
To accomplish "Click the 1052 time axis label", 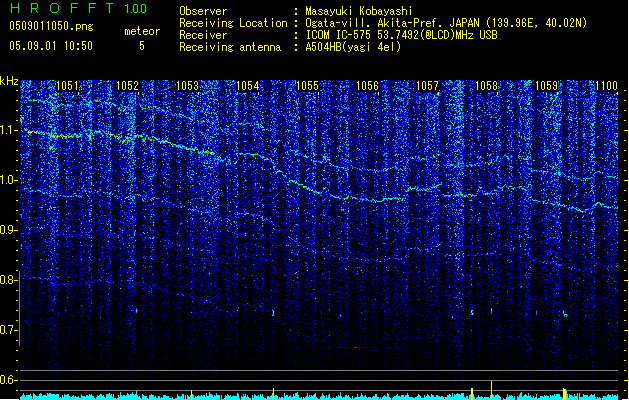I will click(x=127, y=86).
